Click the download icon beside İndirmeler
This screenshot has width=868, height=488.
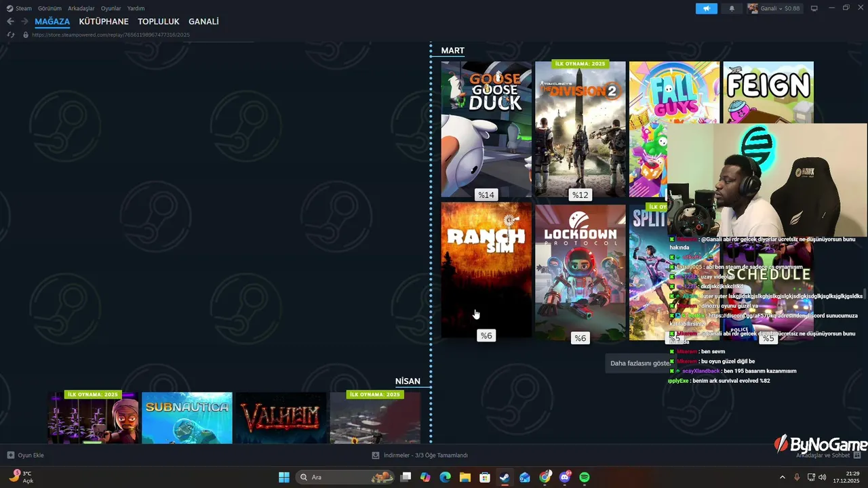(x=376, y=455)
